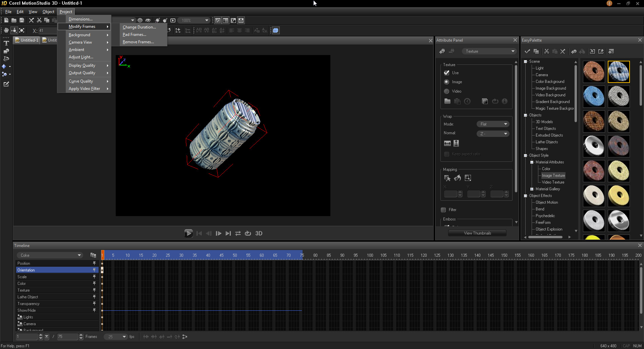Viewport: 644px width, 349px height.
Task: Select the Video radio button
Action: pyautogui.click(x=446, y=91)
